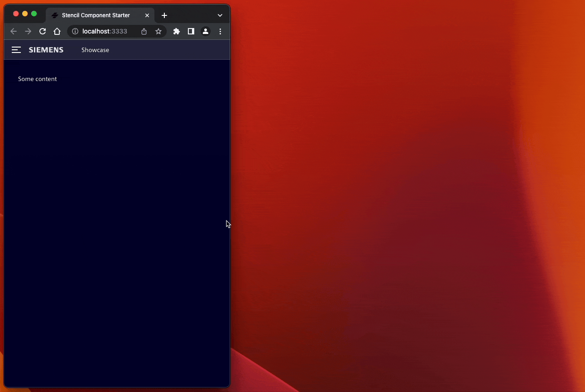Toggle the bookmark star for this page
This screenshot has width=585, height=392.
click(x=158, y=31)
